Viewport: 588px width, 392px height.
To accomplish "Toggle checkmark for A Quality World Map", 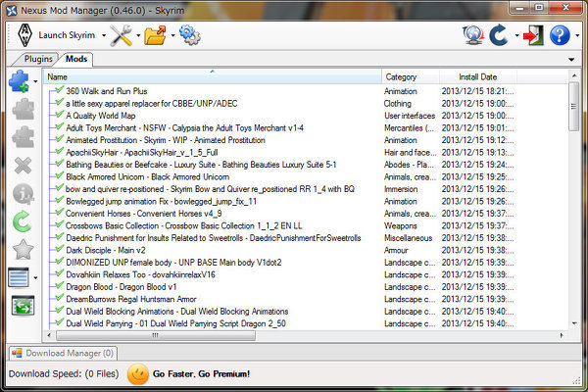I will pos(60,116).
